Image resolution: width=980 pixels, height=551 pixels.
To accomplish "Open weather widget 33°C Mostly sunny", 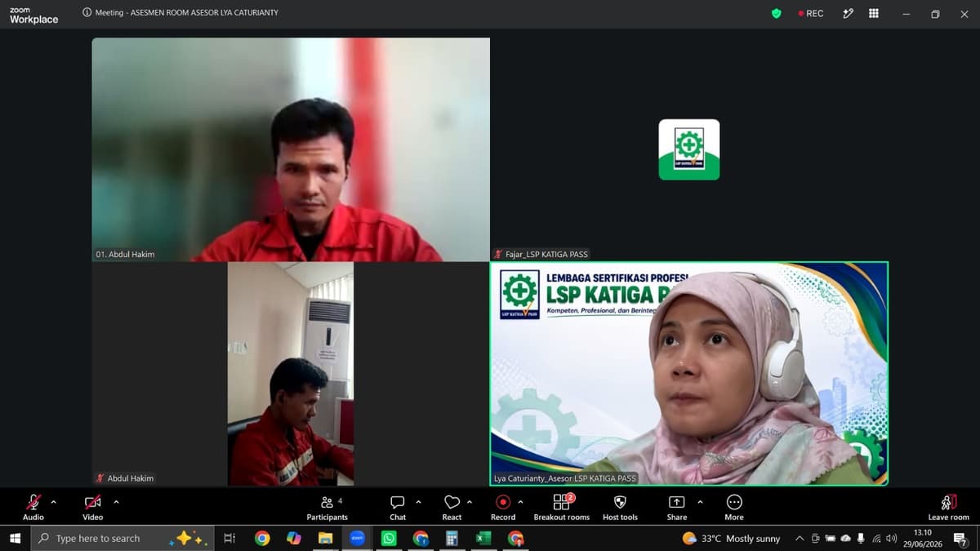I will tap(731, 538).
